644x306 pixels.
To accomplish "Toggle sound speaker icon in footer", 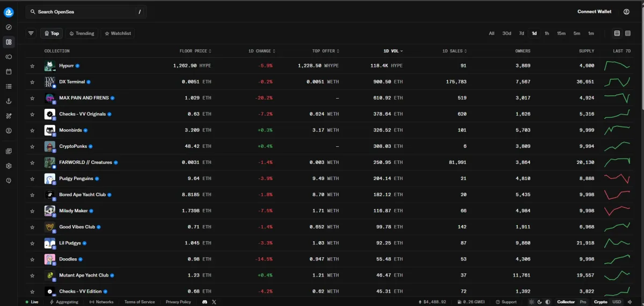I will [x=630, y=302].
